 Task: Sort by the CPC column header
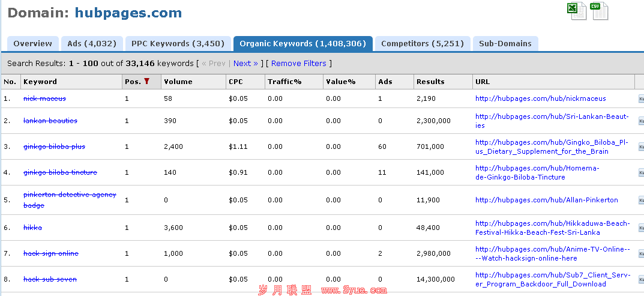(x=235, y=82)
